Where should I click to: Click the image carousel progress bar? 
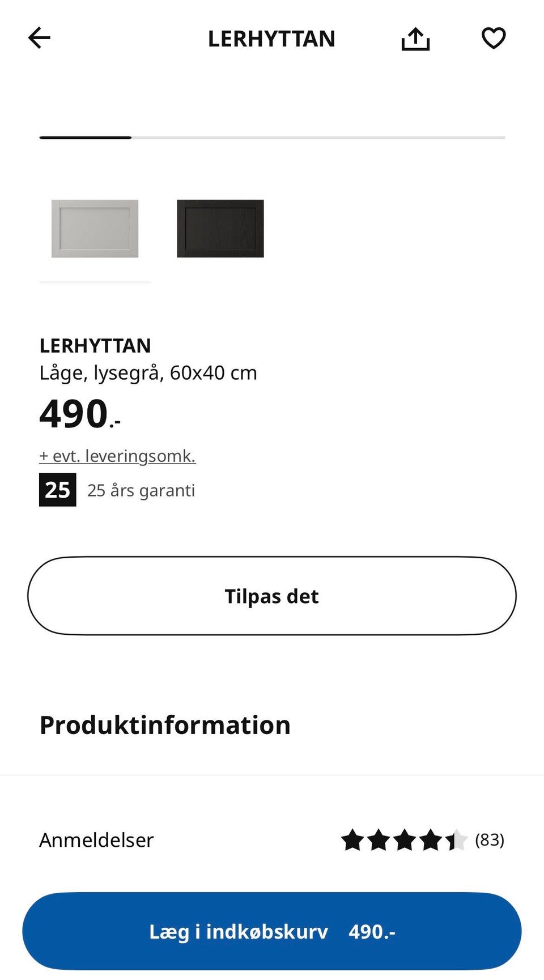pyautogui.click(x=272, y=138)
